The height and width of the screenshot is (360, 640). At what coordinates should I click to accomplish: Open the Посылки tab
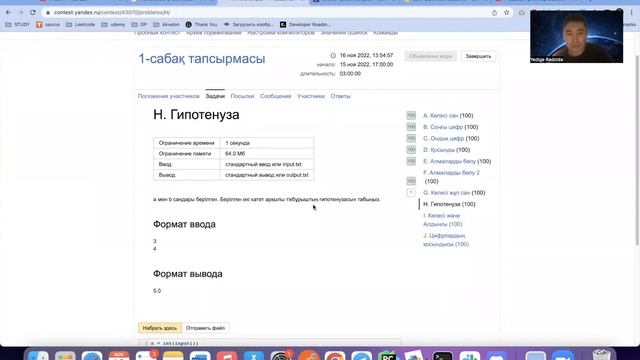[242, 96]
